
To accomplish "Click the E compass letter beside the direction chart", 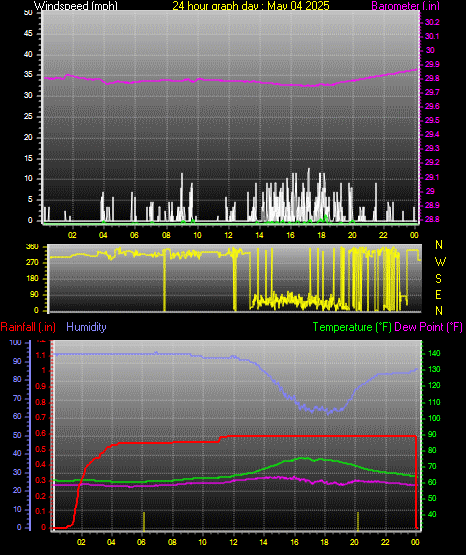I will [x=438, y=294].
